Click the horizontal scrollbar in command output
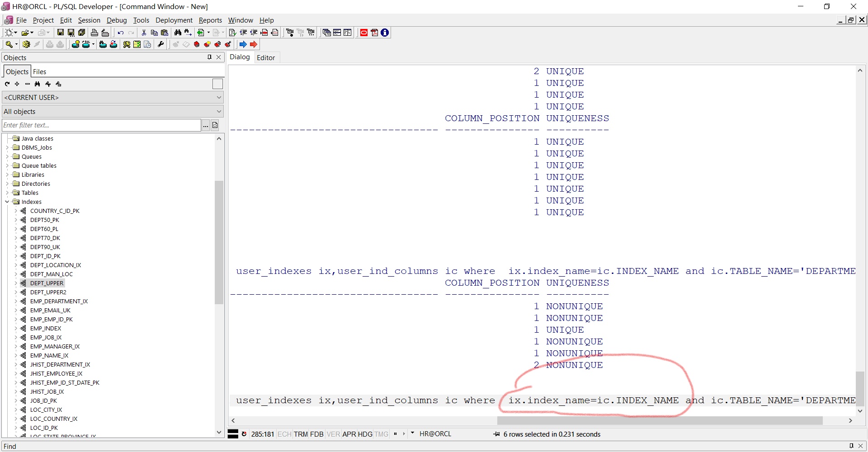This screenshot has width=868, height=452. [659, 420]
